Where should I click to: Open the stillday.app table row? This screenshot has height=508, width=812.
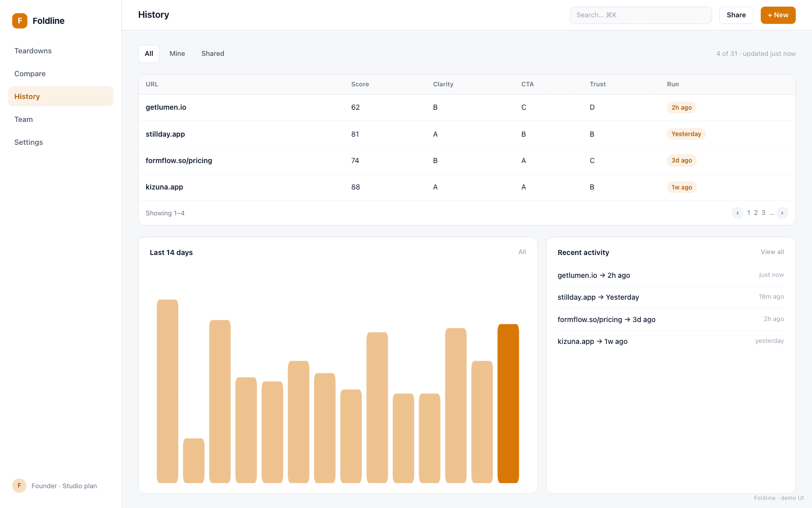coord(466,134)
